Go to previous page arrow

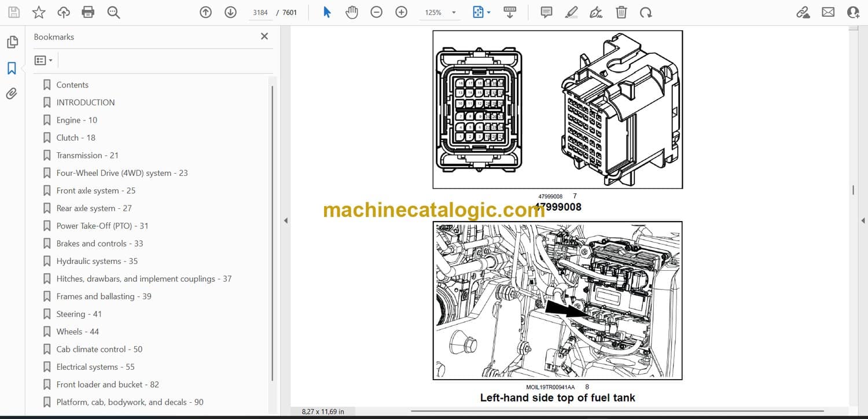tap(205, 12)
